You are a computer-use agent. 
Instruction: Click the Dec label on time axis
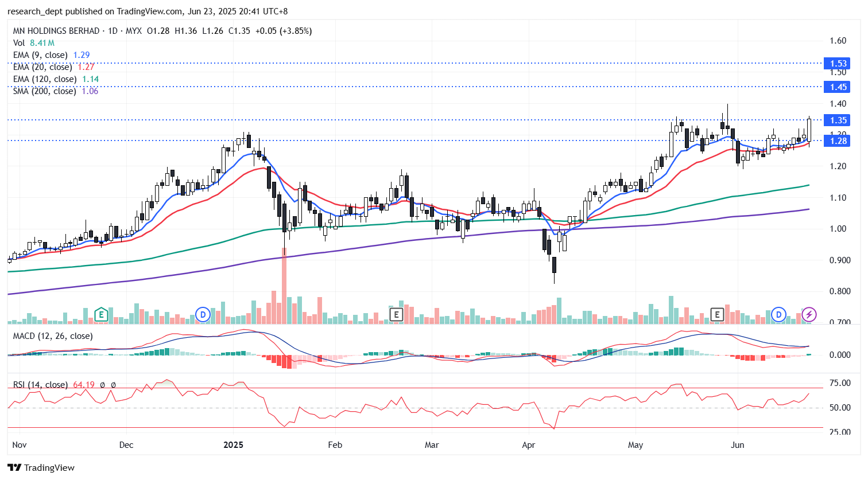126,445
